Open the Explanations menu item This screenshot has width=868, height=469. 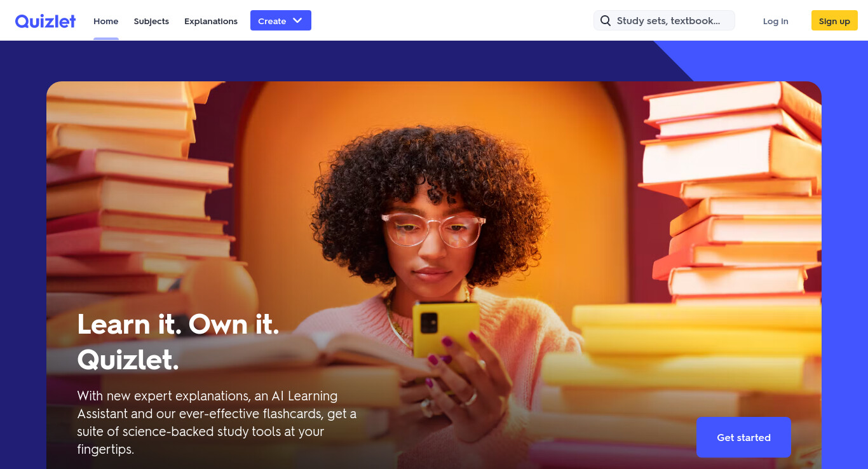211,21
